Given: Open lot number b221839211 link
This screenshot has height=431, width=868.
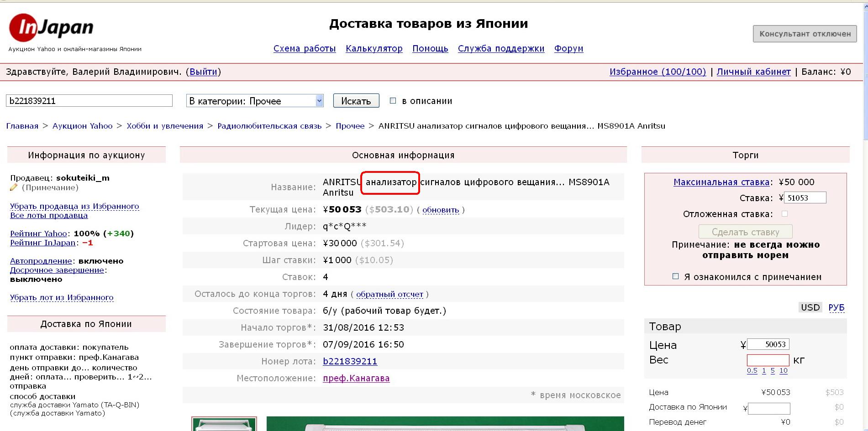Looking at the screenshot, I should [350, 361].
